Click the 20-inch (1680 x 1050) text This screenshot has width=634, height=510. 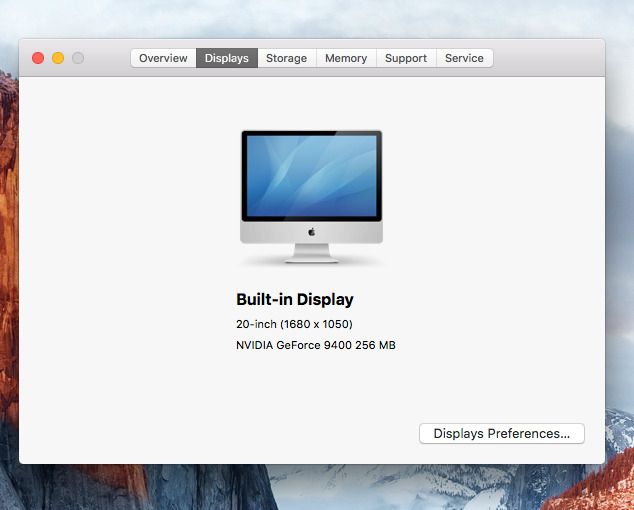tap(294, 324)
